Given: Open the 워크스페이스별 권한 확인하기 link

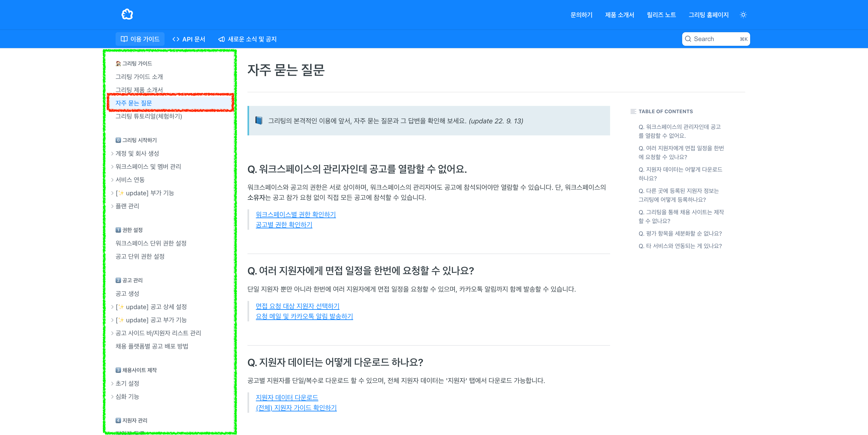Looking at the screenshot, I should click(x=296, y=214).
